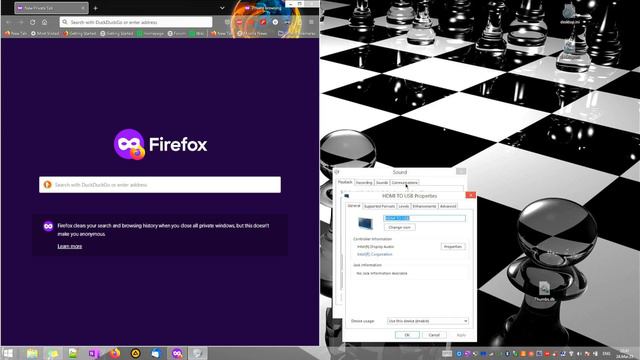Click the Sound control panel taskbar icon
640x360 pixels.
(x=198, y=353)
